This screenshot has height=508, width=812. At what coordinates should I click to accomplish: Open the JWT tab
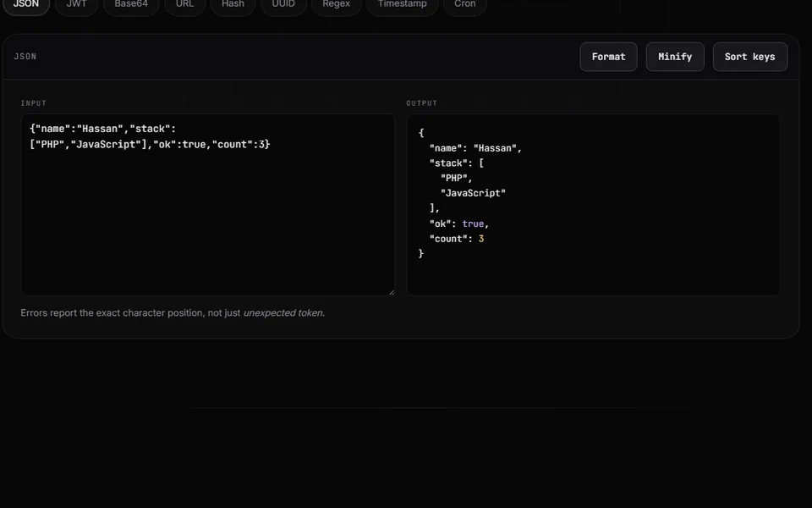77,5
